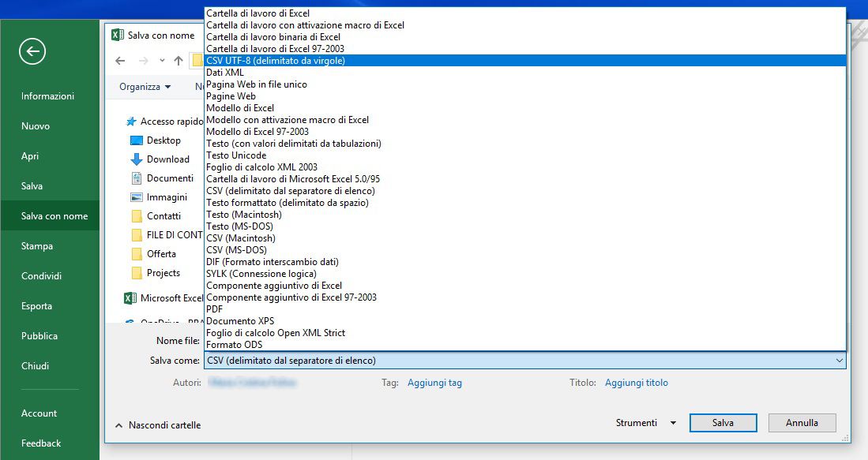Click the up-one-level arrow in dialog
Viewport: 868px width, 460px height.
[178, 61]
